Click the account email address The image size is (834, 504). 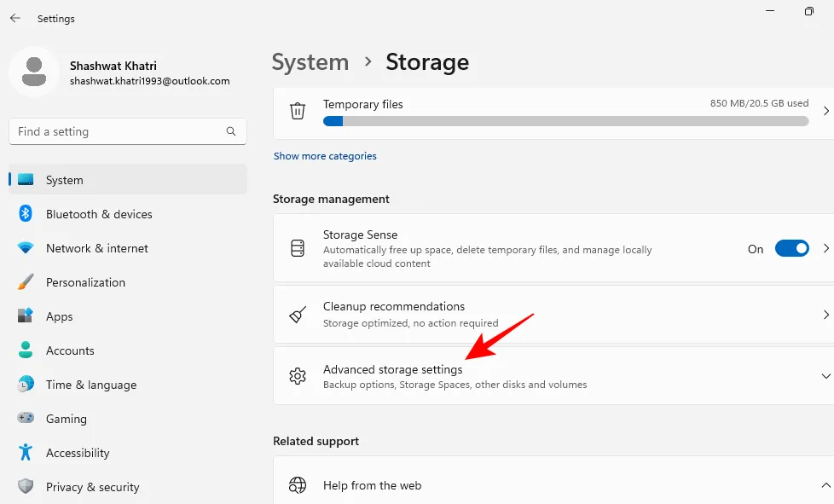coord(149,81)
